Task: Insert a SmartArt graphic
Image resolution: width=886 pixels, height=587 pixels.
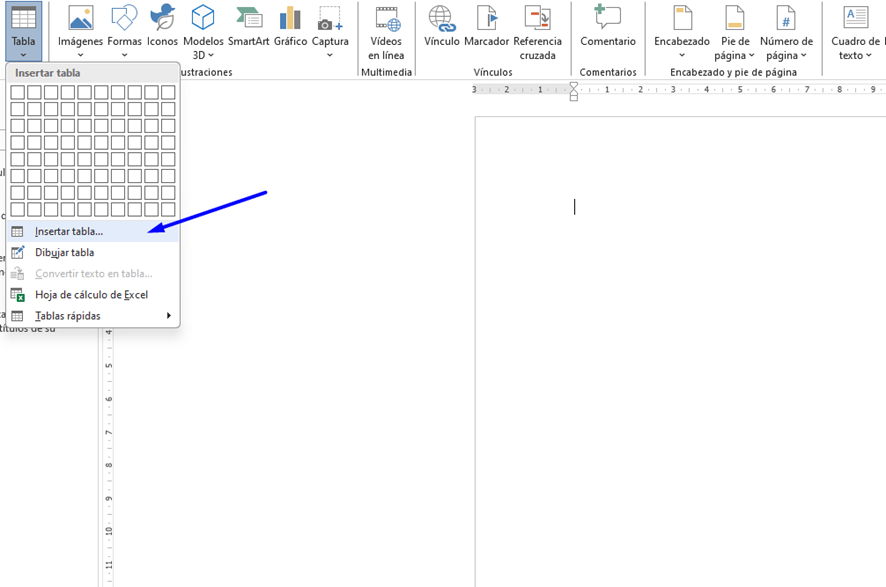Action: click(247, 27)
